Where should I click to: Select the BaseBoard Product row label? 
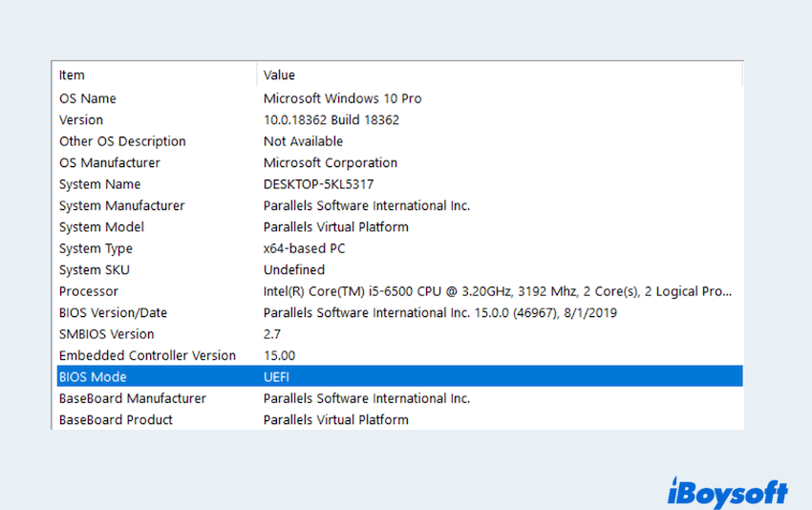coord(116,419)
